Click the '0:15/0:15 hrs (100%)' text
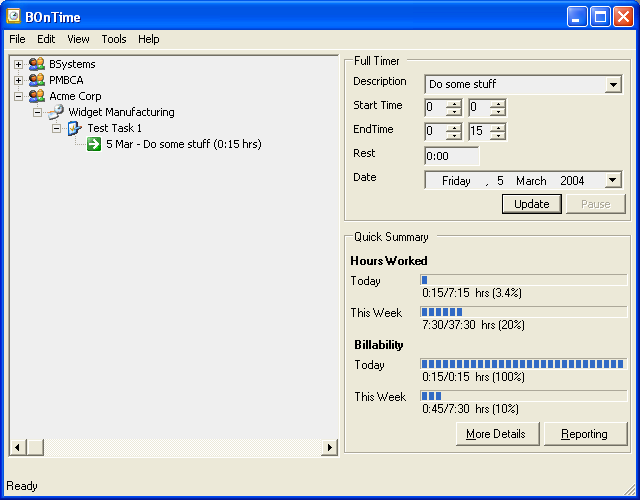This screenshot has width=640, height=500. click(x=473, y=377)
